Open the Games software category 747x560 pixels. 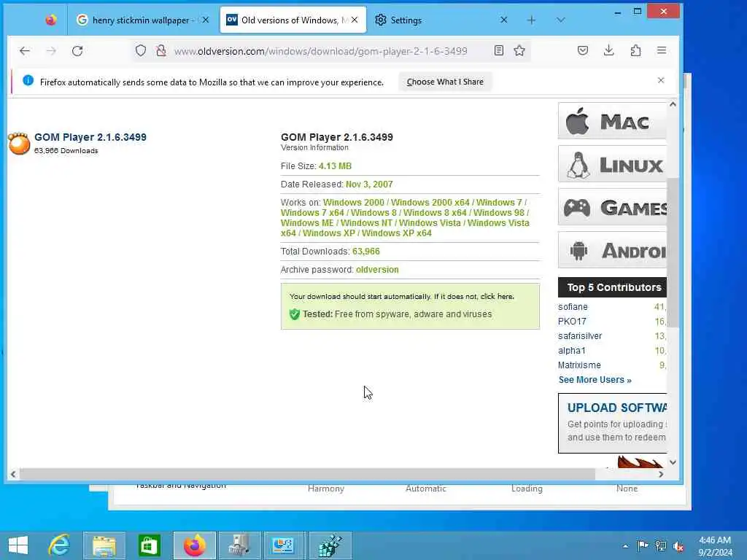pos(612,206)
